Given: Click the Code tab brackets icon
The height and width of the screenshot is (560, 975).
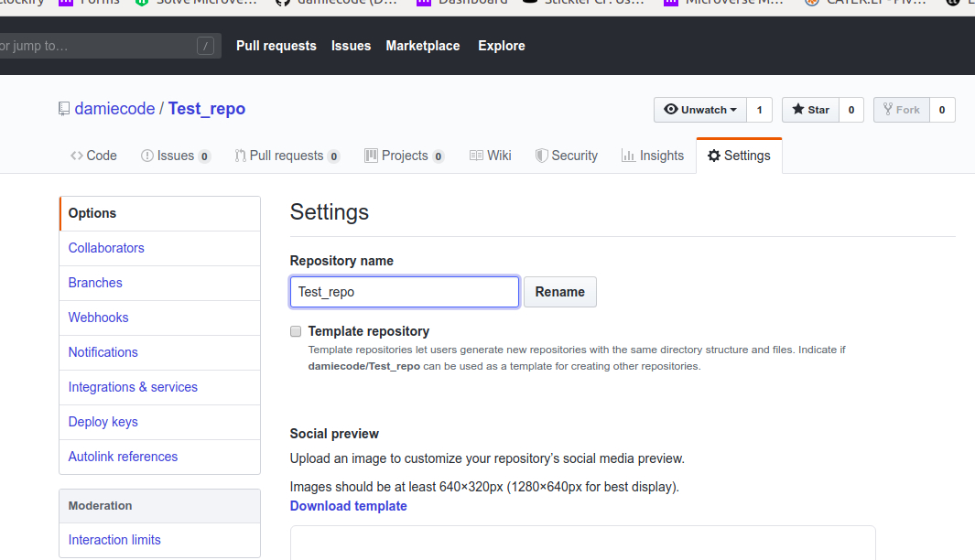Looking at the screenshot, I should [x=77, y=156].
